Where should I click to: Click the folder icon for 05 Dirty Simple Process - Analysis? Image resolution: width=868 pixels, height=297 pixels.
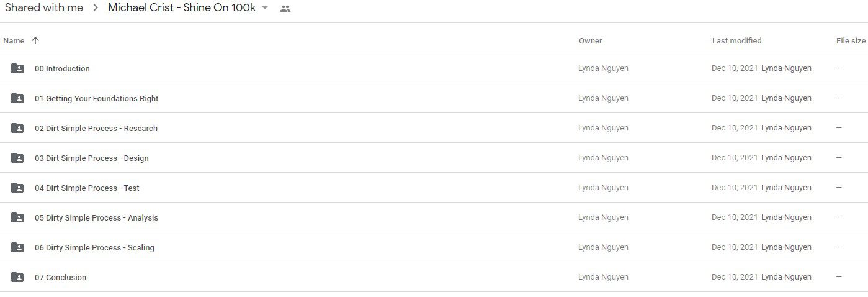(17, 217)
